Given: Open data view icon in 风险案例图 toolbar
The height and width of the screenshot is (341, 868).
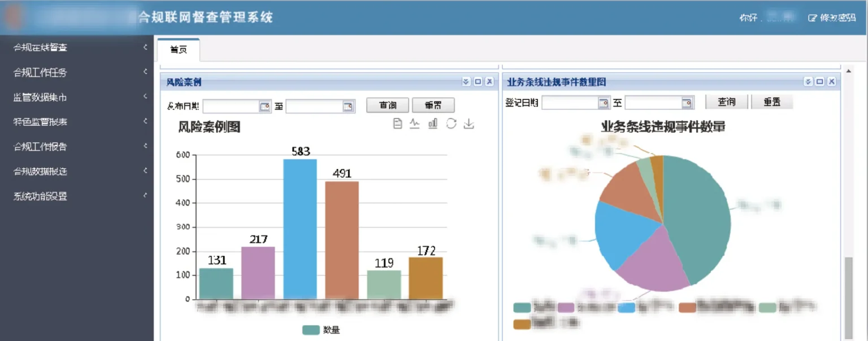Looking at the screenshot, I should tap(397, 124).
